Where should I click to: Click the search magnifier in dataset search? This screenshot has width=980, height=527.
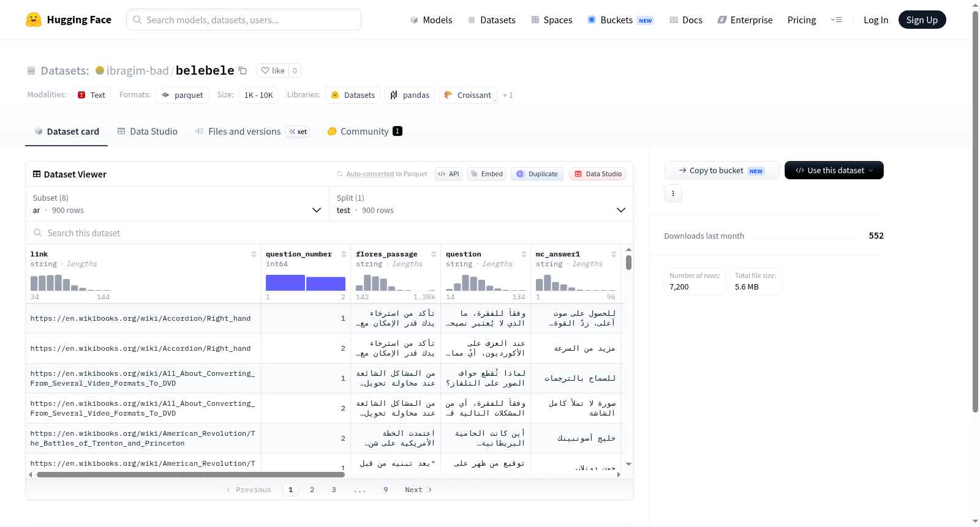click(38, 233)
